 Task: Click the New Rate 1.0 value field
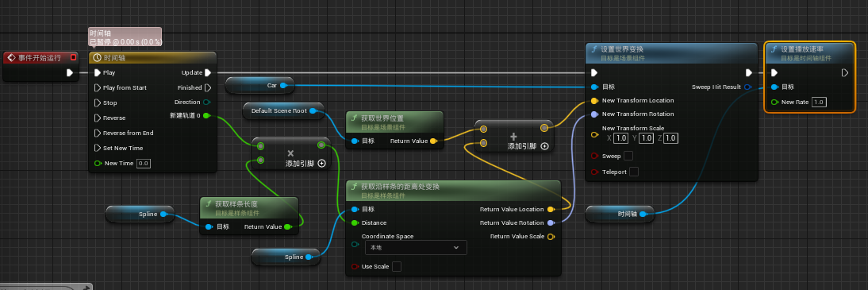[x=820, y=102]
